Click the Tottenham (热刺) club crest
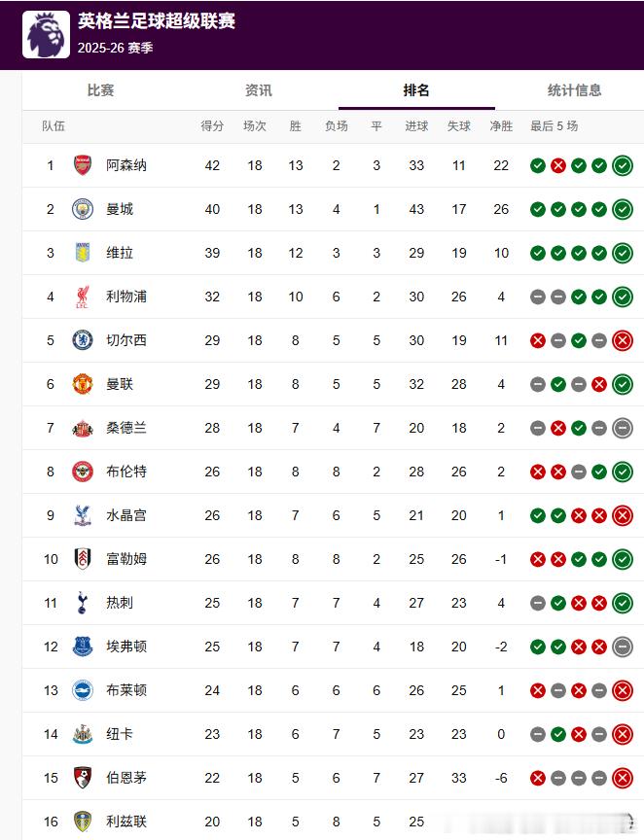644x840 pixels. [83, 603]
